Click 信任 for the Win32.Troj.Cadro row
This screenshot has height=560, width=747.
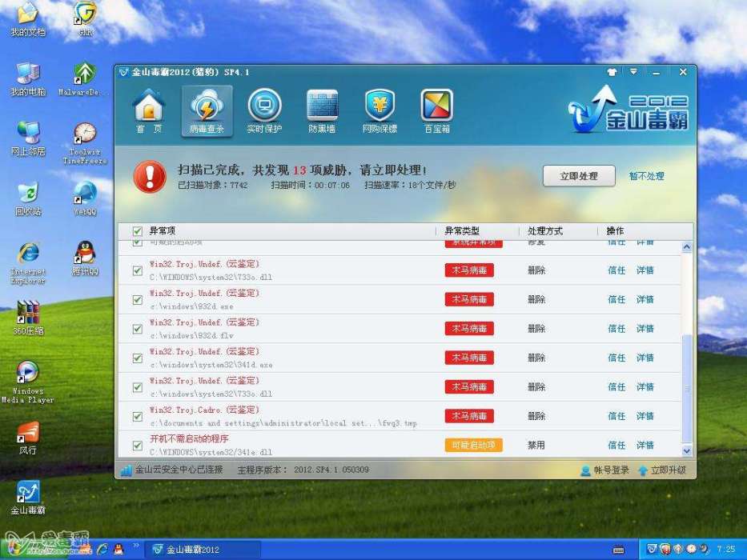616,416
